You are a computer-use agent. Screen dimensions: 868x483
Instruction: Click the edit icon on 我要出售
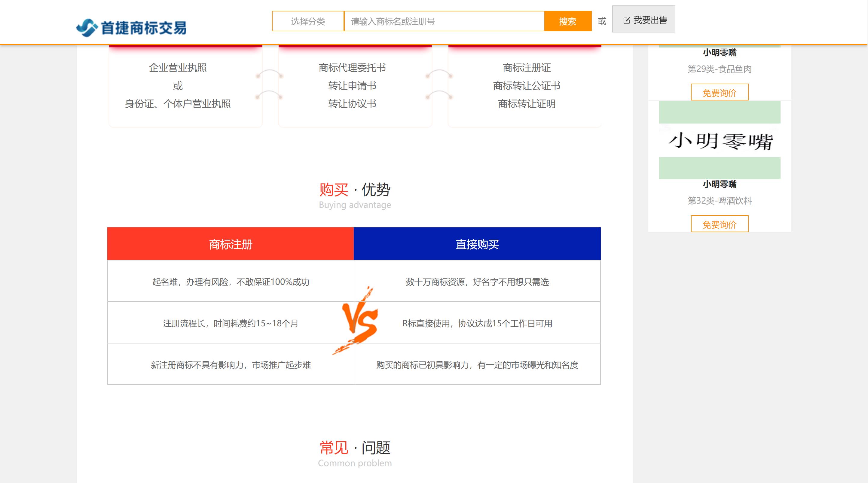[x=626, y=20]
